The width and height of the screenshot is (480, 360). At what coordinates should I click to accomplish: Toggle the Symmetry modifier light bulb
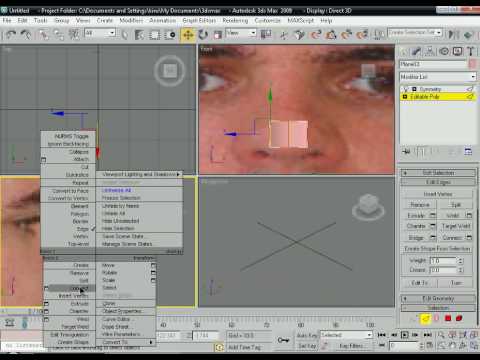tap(406, 89)
